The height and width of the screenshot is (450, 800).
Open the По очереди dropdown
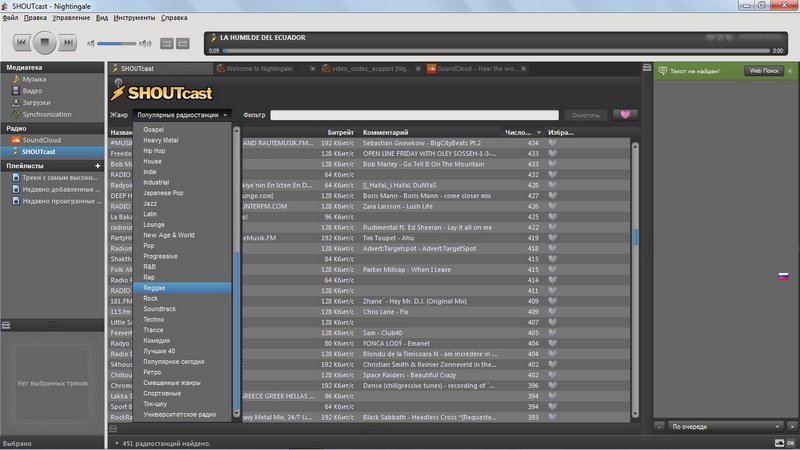pyautogui.click(x=726, y=427)
